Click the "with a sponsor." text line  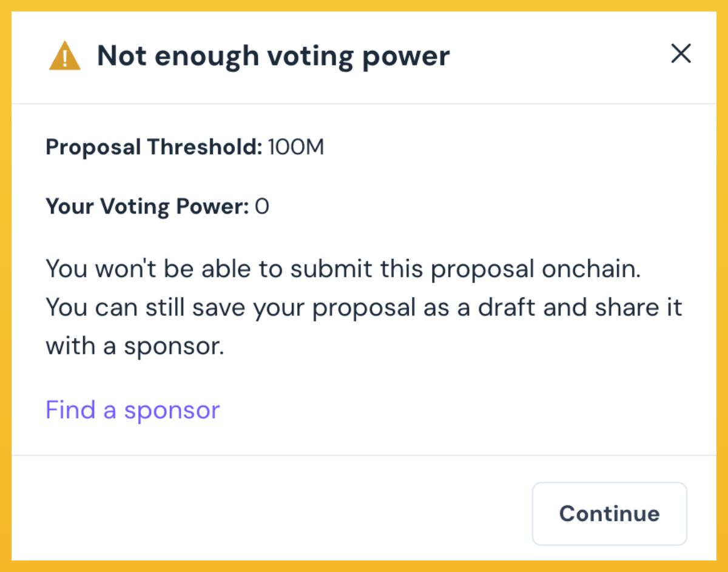(x=135, y=346)
